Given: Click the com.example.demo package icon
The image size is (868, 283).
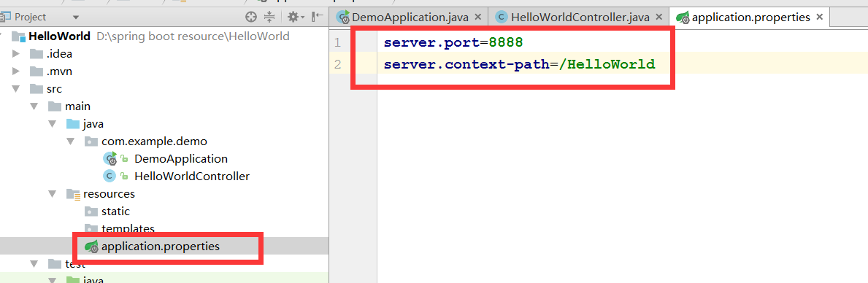Looking at the screenshot, I should point(91,141).
